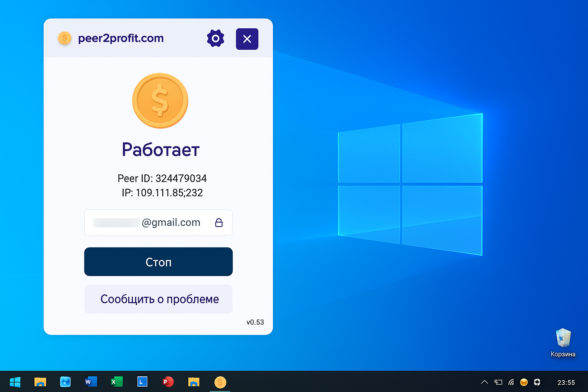The width and height of the screenshot is (588, 392).
Task: Close the peer2profit window with the X button
Action: click(247, 39)
